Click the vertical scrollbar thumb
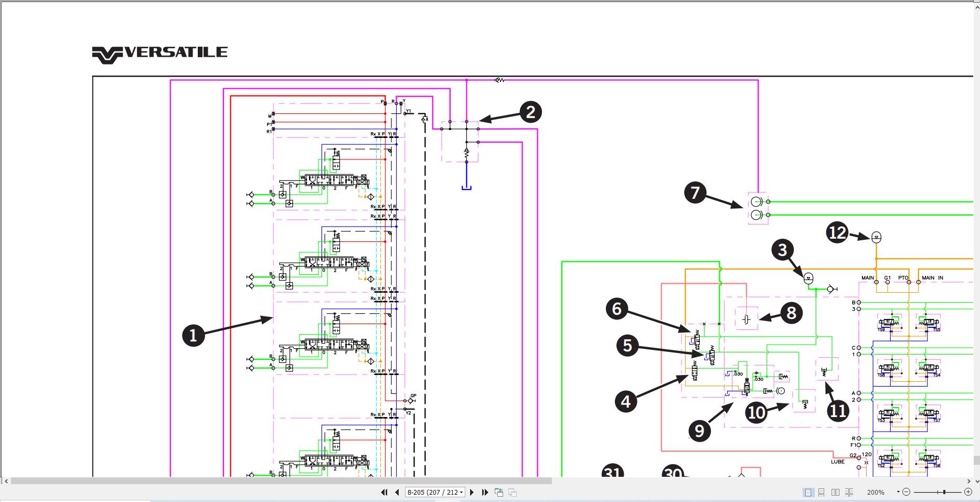This screenshot has height=502, width=980. click(976, 461)
